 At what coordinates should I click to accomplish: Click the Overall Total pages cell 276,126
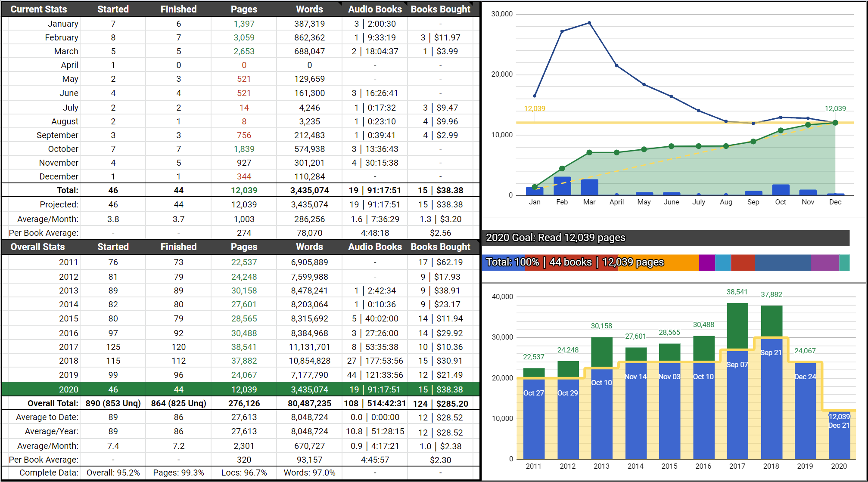(x=244, y=404)
